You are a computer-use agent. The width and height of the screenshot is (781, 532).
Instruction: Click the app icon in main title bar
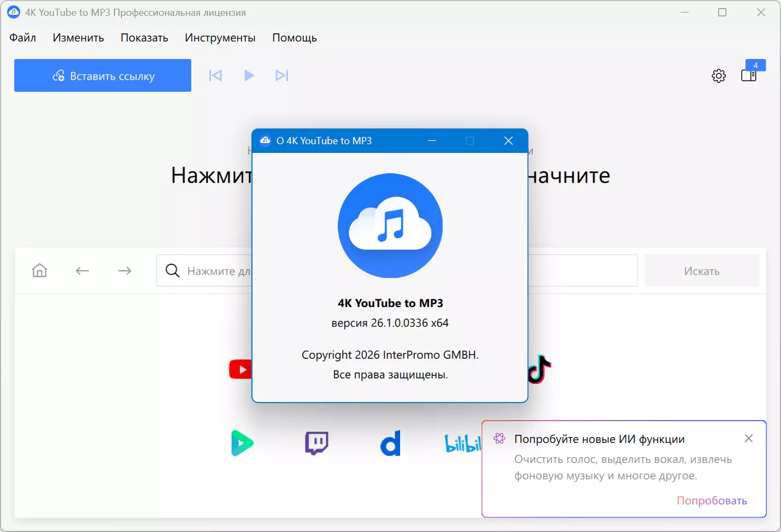tap(14, 12)
